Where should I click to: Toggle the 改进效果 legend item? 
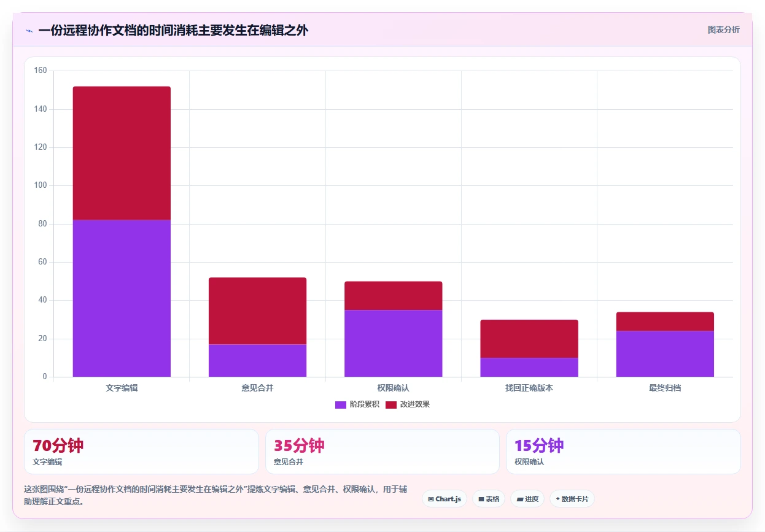click(x=408, y=404)
